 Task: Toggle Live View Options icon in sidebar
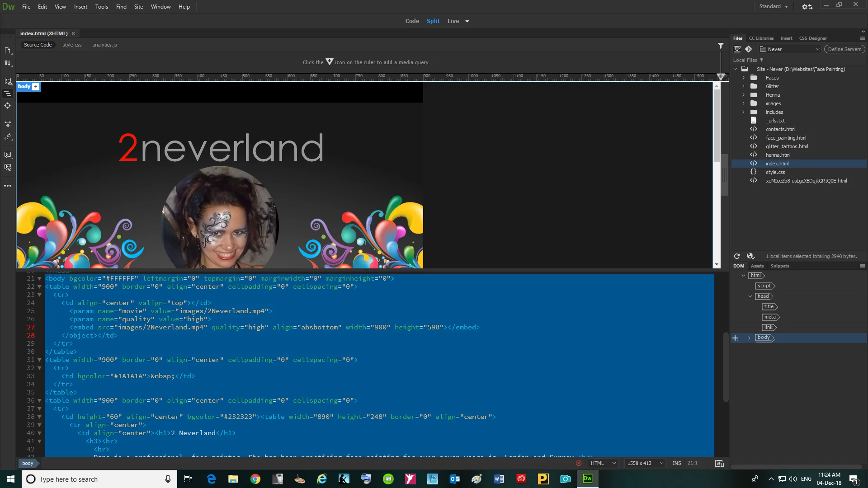point(8,81)
